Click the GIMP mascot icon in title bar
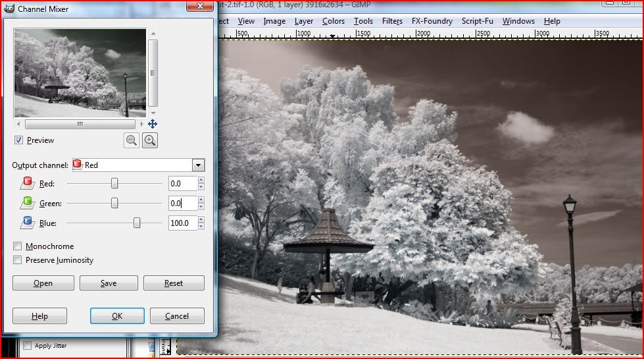 [x=9, y=9]
